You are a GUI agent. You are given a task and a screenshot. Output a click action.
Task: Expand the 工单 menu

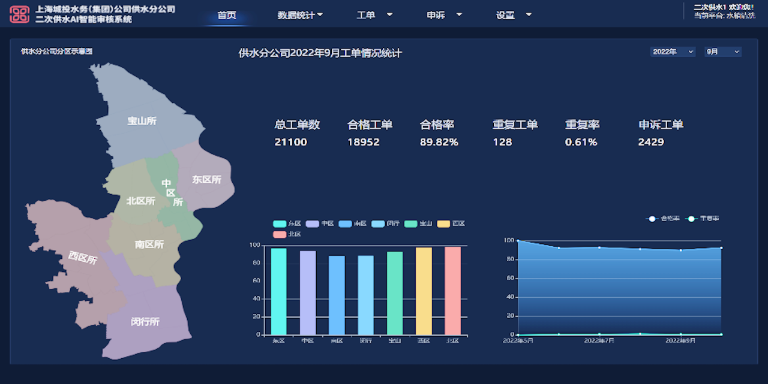click(375, 15)
